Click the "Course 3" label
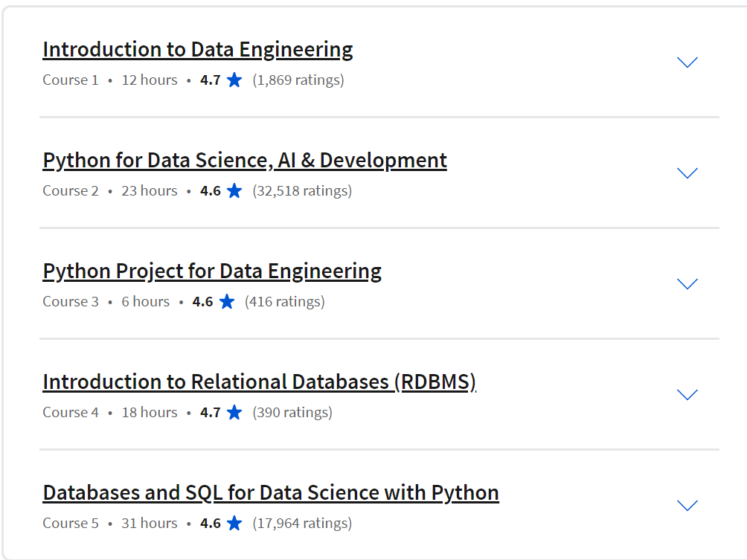Viewport: 747px width, 560px height. (71, 302)
